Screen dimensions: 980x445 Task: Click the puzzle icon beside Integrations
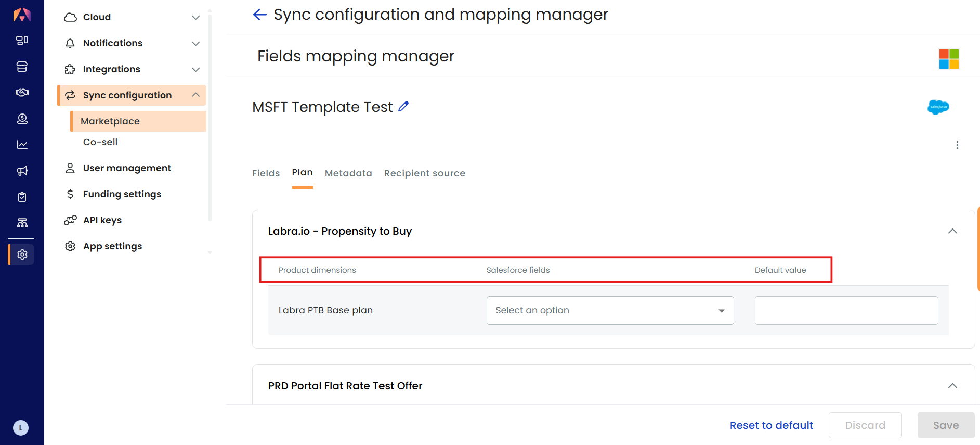coord(70,69)
